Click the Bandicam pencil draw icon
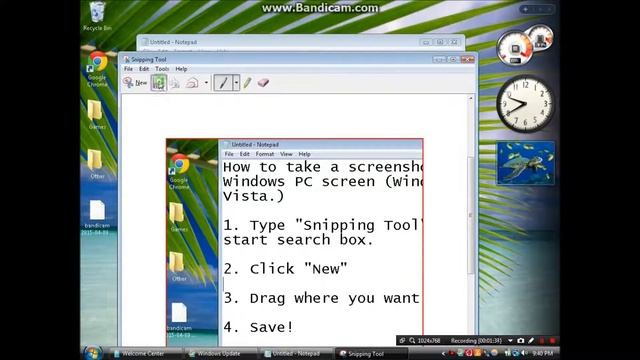The width and height of the screenshot is (640, 360). pos(531,340)
